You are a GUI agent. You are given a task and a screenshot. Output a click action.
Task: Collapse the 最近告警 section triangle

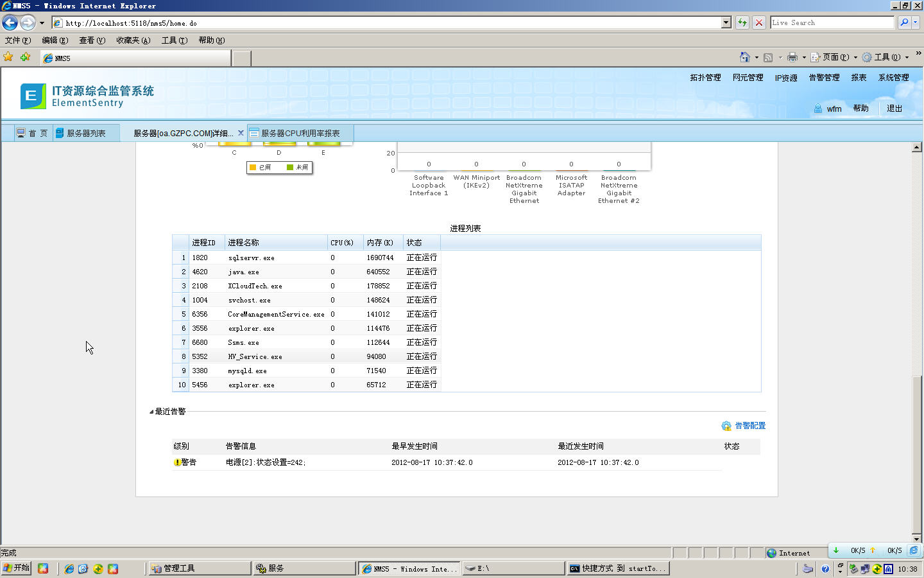click(151, 412)
